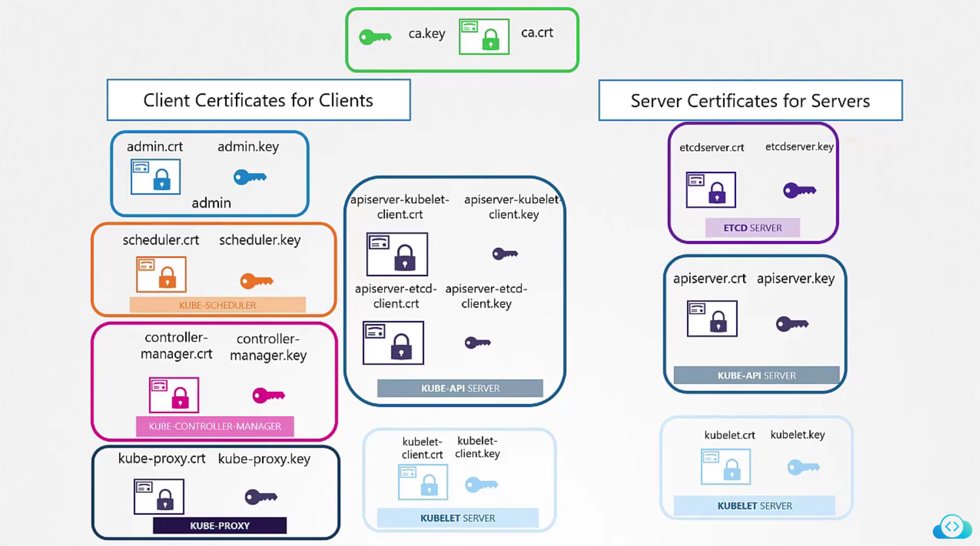
Task: Click the blue admin.key key icon
Action: (250, 177)
